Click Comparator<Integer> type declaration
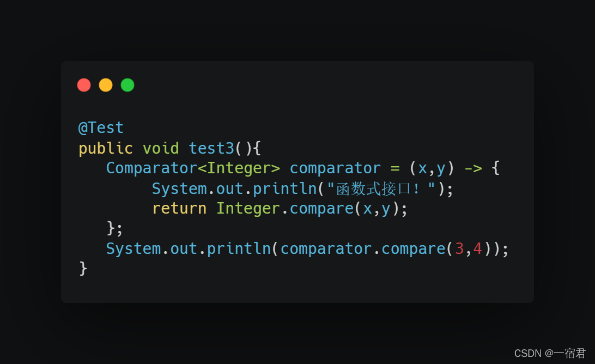Viewport: 595px width, 364px height. click(193, 168)
